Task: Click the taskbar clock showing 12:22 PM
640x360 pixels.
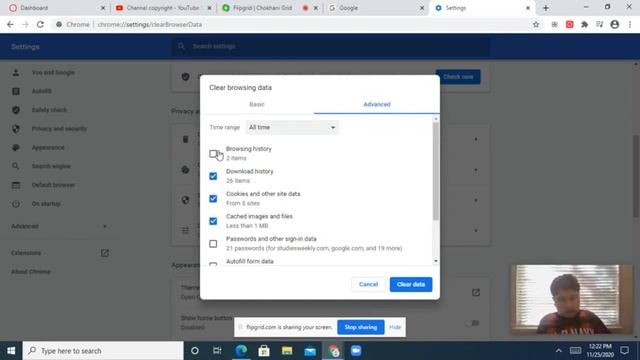Action: 600,351
